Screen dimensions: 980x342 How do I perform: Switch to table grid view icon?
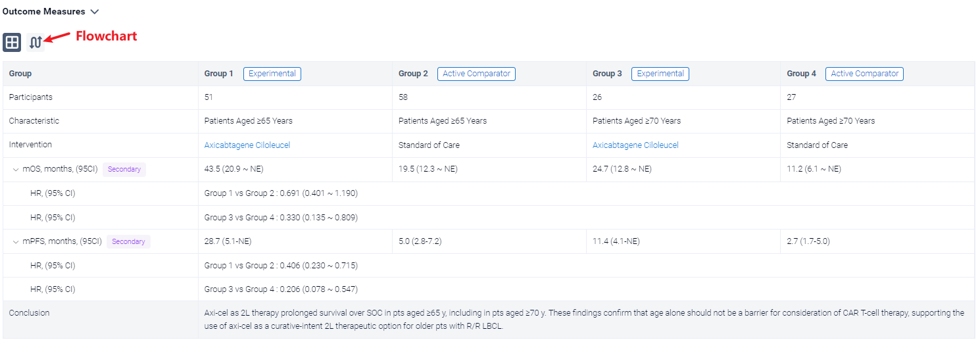click(12, 42)
